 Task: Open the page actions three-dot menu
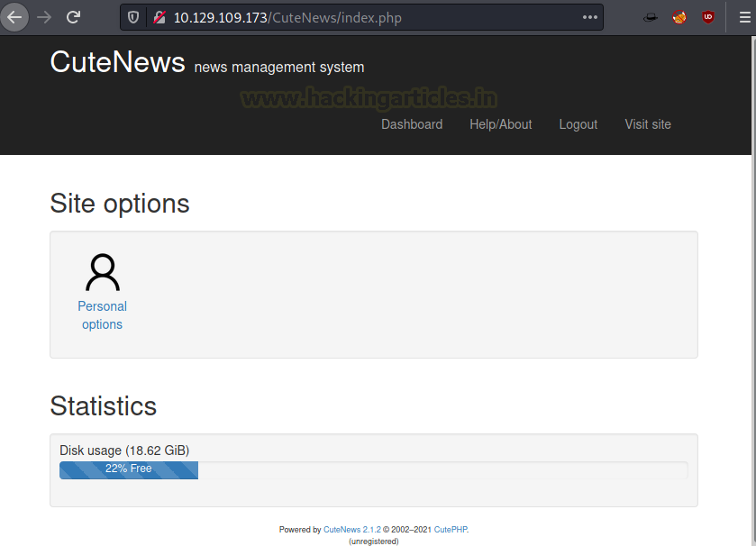click(x=589, y=17)
